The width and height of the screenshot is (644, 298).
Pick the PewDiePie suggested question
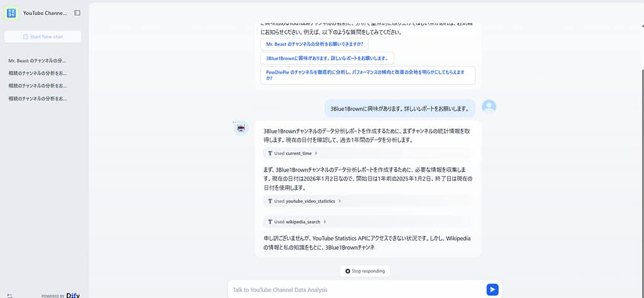click(x=367, y=75)
